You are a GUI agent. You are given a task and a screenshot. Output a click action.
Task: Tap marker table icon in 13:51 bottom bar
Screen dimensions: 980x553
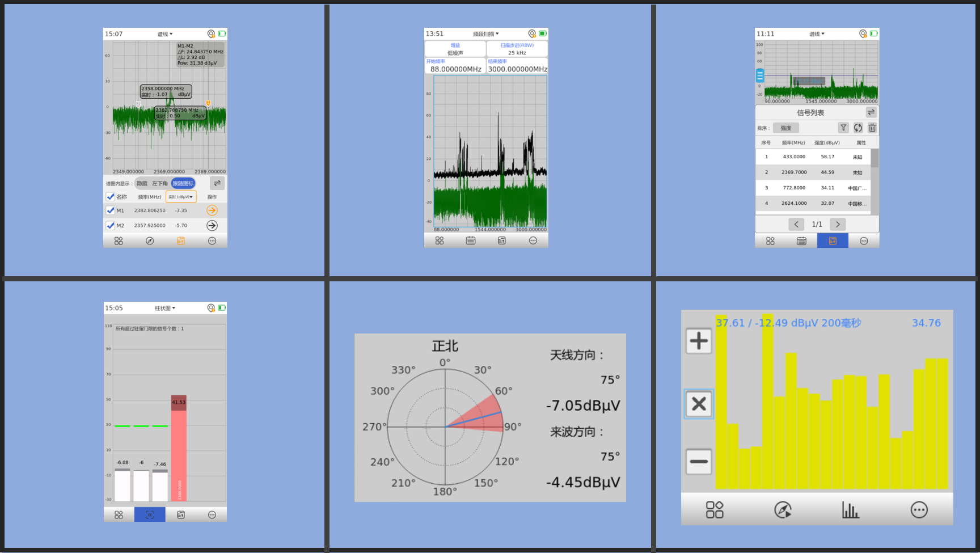coord(502,240)
